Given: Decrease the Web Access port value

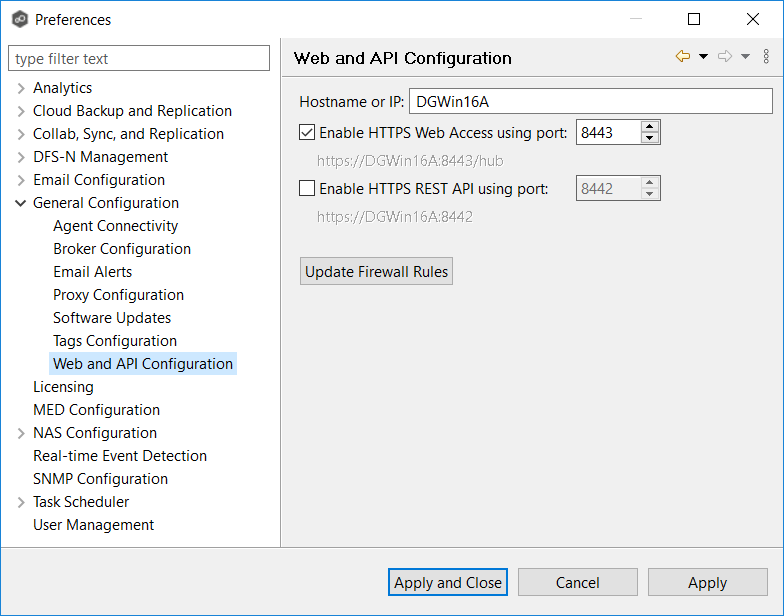Looking at the screenshot, I should click(650, 138).
